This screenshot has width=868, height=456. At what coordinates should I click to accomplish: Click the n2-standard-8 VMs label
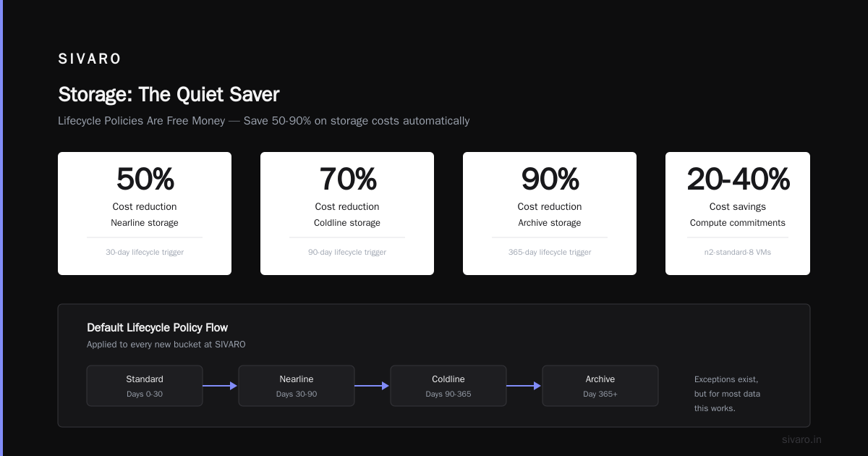pos(738,253)
